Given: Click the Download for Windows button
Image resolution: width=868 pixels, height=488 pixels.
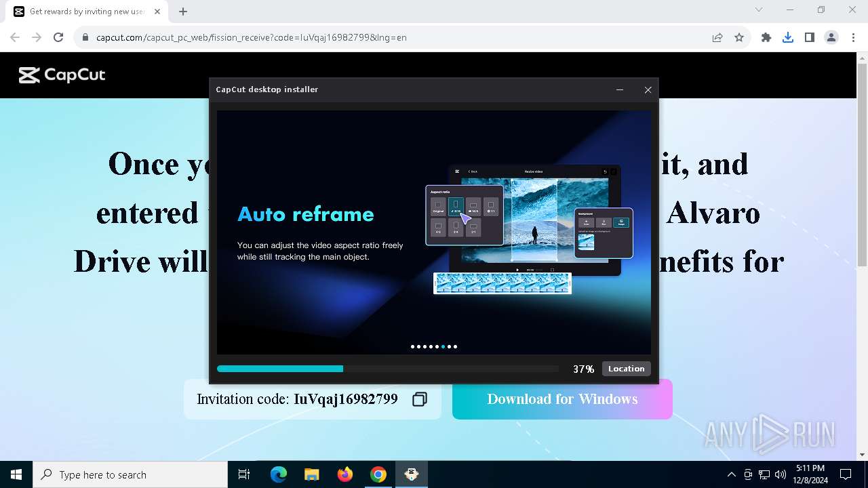Looking at the screenshot, I should click(x=562, y=399).
